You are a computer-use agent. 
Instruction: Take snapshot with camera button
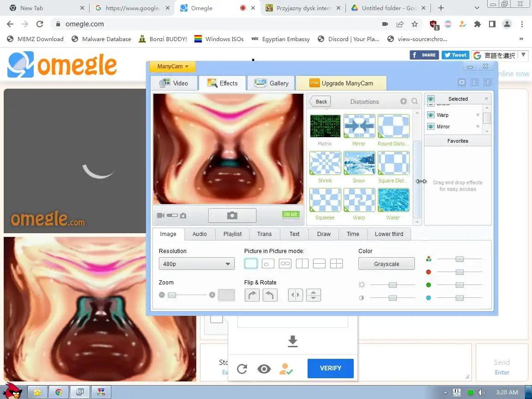[232, 216]
